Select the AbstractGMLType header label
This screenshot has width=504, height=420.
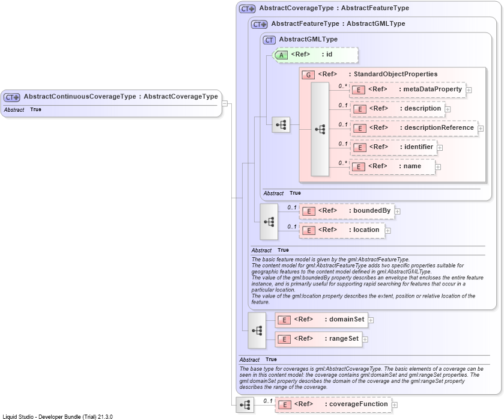pyautogui.click(x=308, y=39)
